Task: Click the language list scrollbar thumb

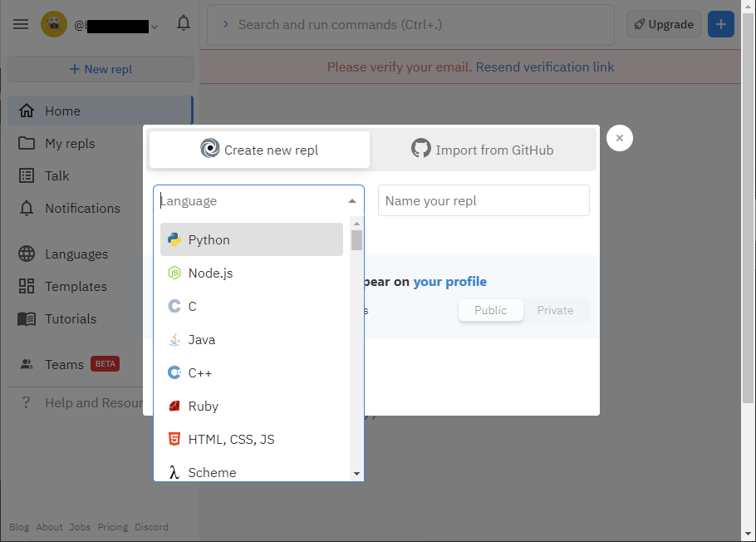Action: [356, 240]
